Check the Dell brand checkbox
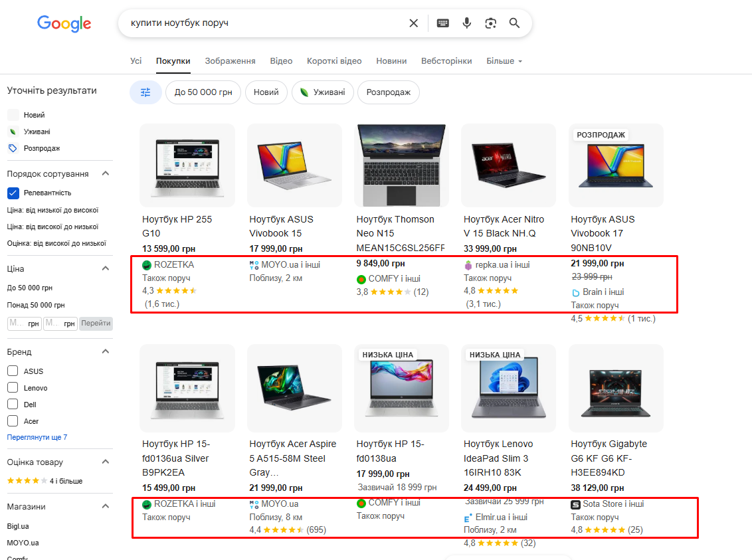Image resolution: width=752 pixels, height=560 pixels. pyautogui.click(x=13, y=404)
